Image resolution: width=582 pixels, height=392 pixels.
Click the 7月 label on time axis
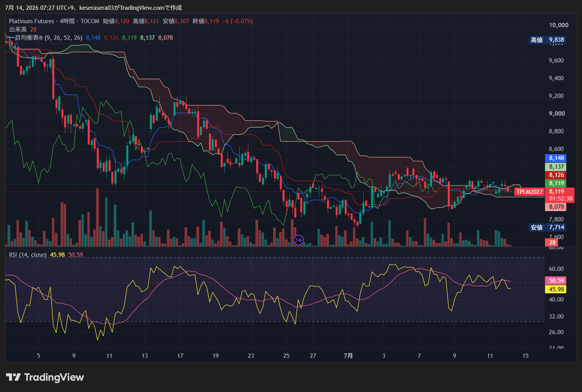point(348,356)
